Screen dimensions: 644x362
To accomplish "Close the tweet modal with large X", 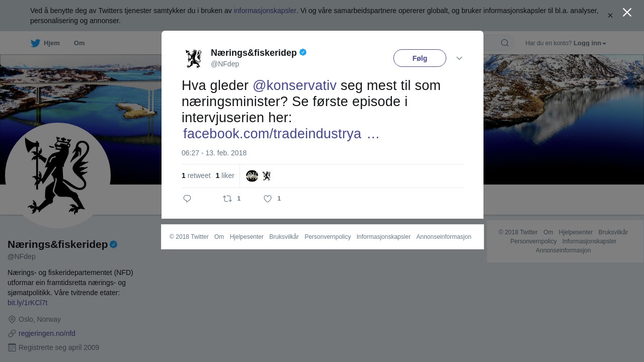I will tap(627, 13).
